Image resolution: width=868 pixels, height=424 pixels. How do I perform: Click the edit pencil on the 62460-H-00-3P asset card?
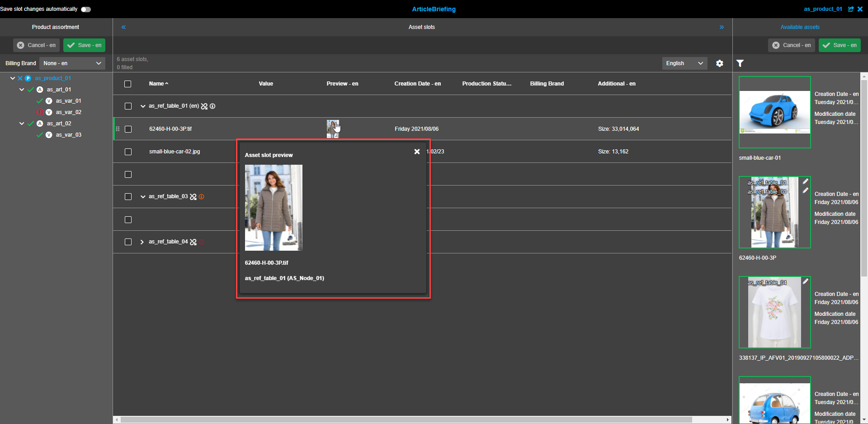pyautogui.click(x=806, y=181)
